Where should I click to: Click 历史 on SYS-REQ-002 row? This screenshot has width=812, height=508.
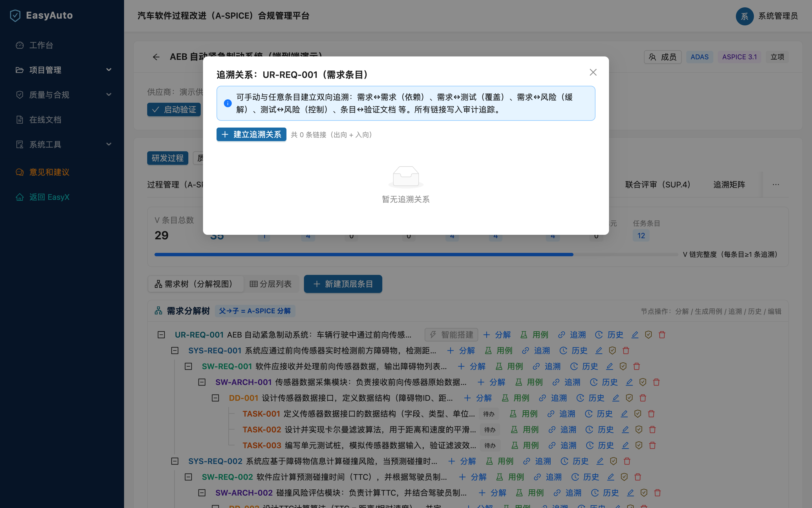click(x=574, y=461)
